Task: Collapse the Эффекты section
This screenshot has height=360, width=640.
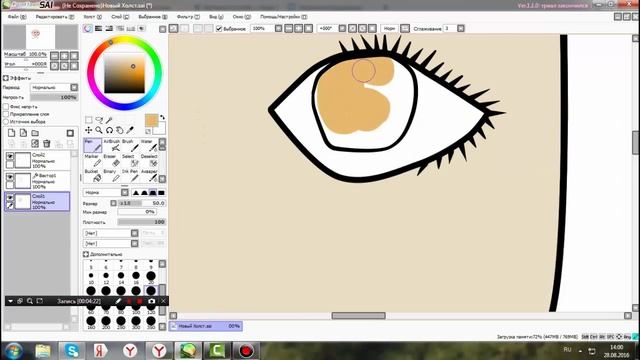Action: 6,78
